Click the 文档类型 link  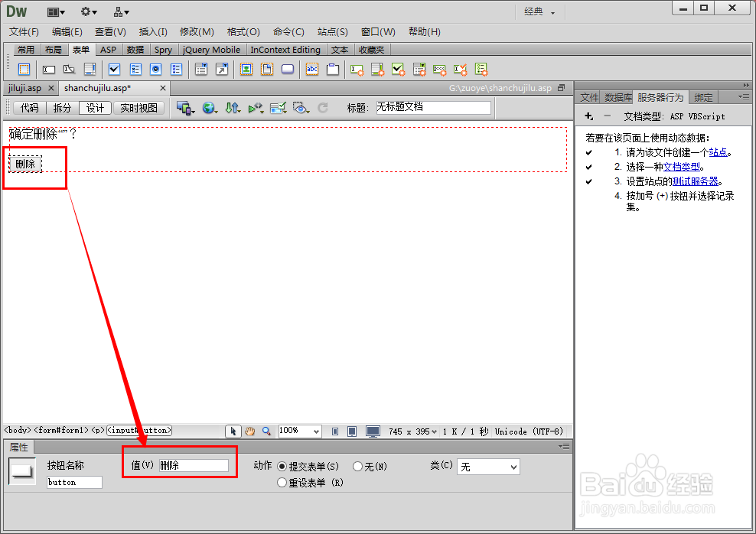[x=681, y=167]
